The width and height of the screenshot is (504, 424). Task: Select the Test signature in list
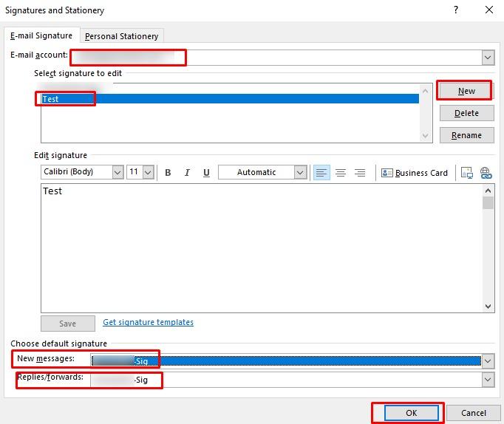pyautogui.click(x=230, y=99)
